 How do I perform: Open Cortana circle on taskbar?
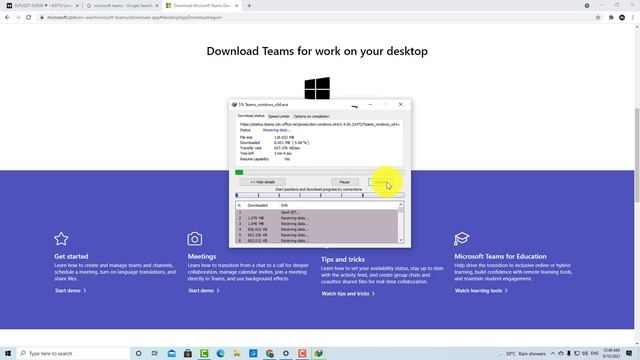click(138, 353)
